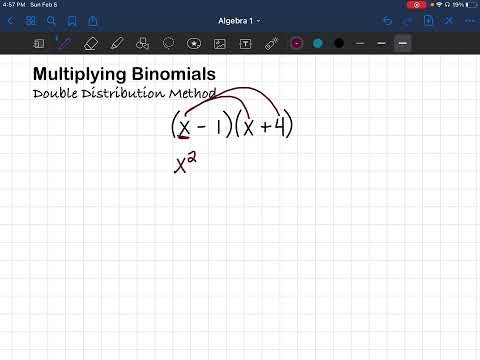
Task: Tap the red screen recording indicator
Action: [416, 5]
